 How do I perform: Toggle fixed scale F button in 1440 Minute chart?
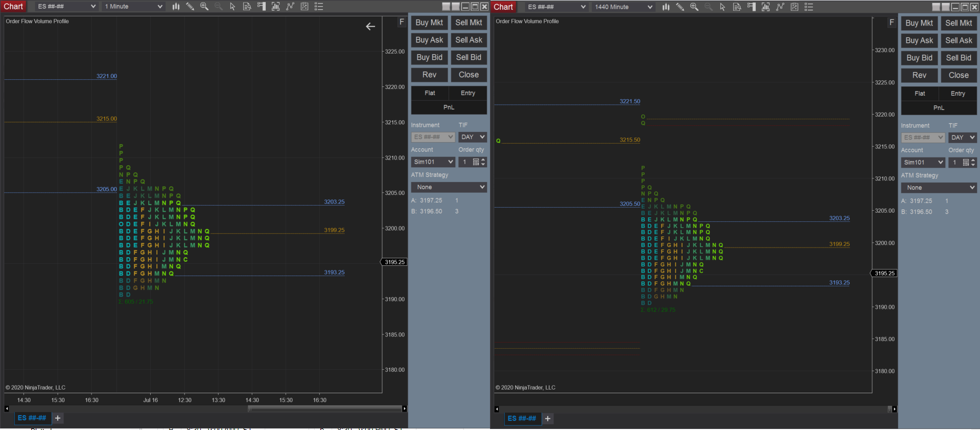(x=892, y=22)
